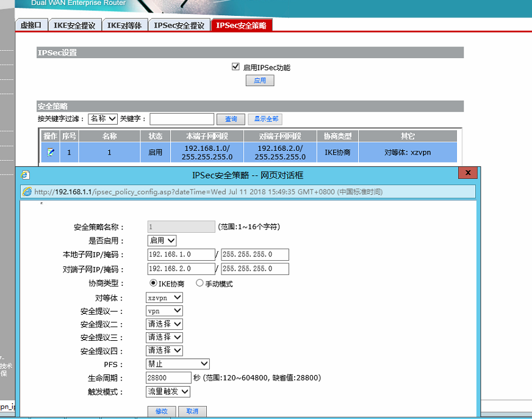
Task: Select the IKE协商 radio button
Action: (153, 283)
